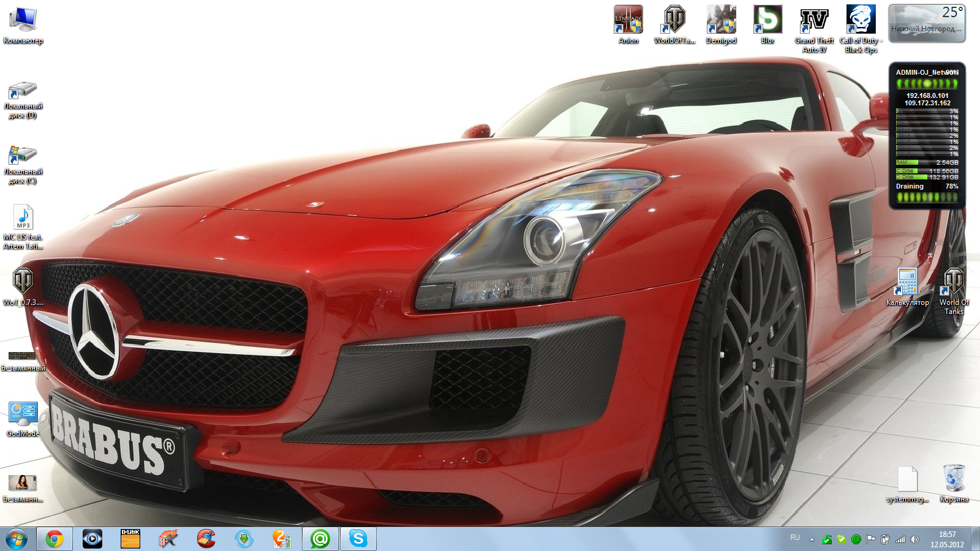The image size is (980, 551).
Task: Click the ADMIN-OJ_Network name in gadget
Action: [927, 72]
